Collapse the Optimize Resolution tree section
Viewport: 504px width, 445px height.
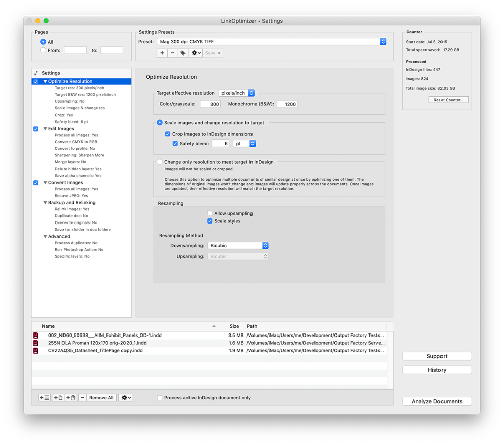[45, 81]
